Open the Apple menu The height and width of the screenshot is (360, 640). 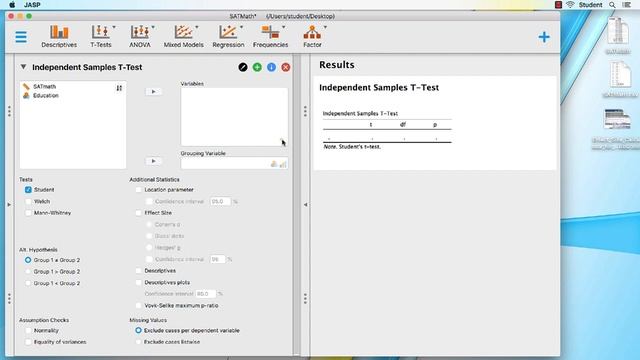point(12,5)
